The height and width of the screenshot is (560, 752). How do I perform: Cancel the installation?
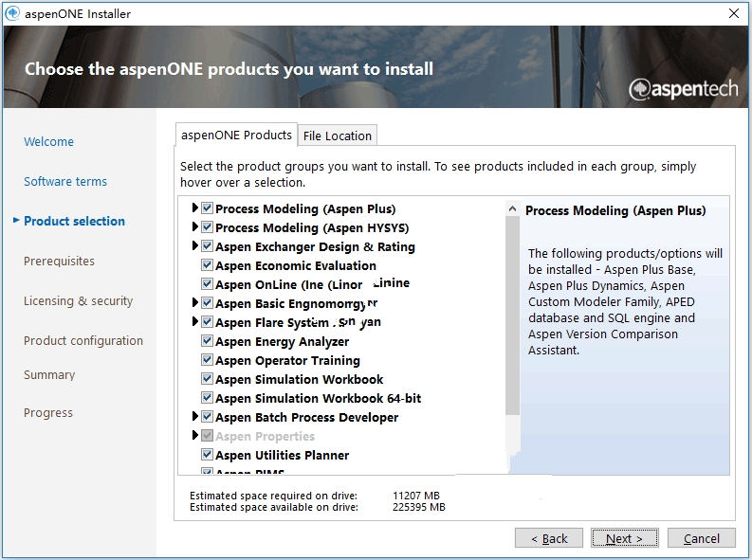tap(701, 538)
